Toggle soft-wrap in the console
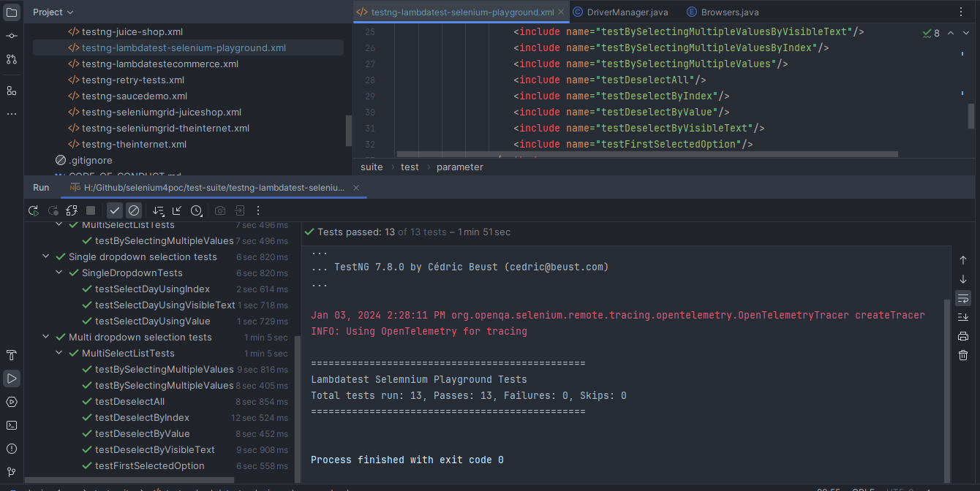This screenshot has height=491, width=980. tap(963, 298)
